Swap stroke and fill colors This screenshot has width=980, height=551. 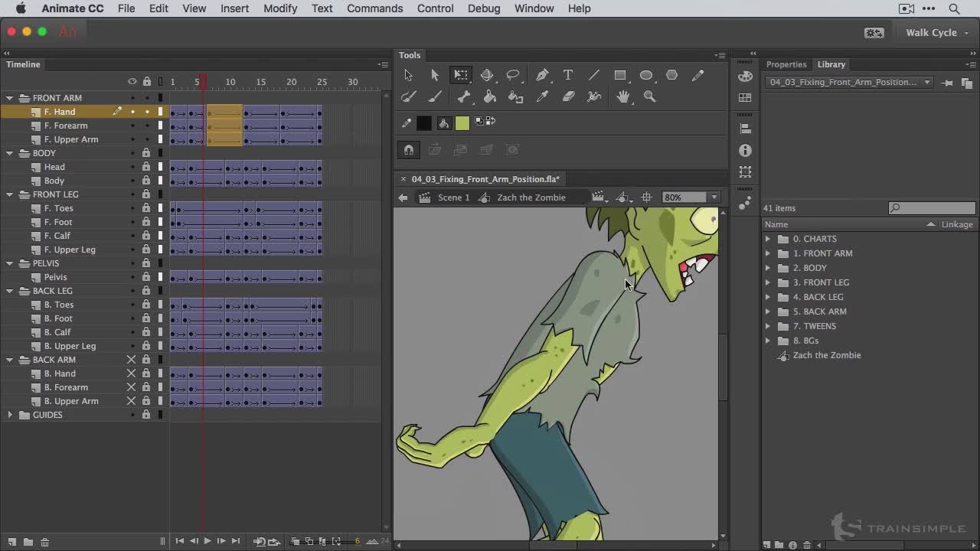tap(491, 121)
